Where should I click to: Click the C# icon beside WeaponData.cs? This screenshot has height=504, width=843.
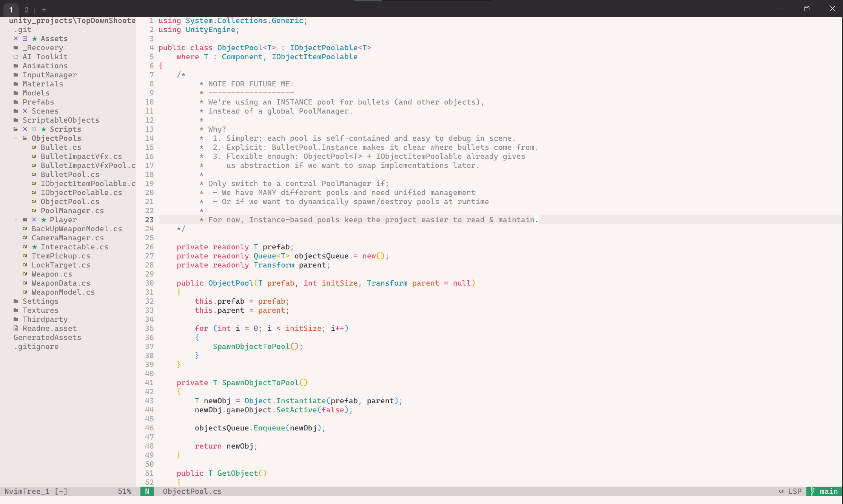(x=25, y=283)
